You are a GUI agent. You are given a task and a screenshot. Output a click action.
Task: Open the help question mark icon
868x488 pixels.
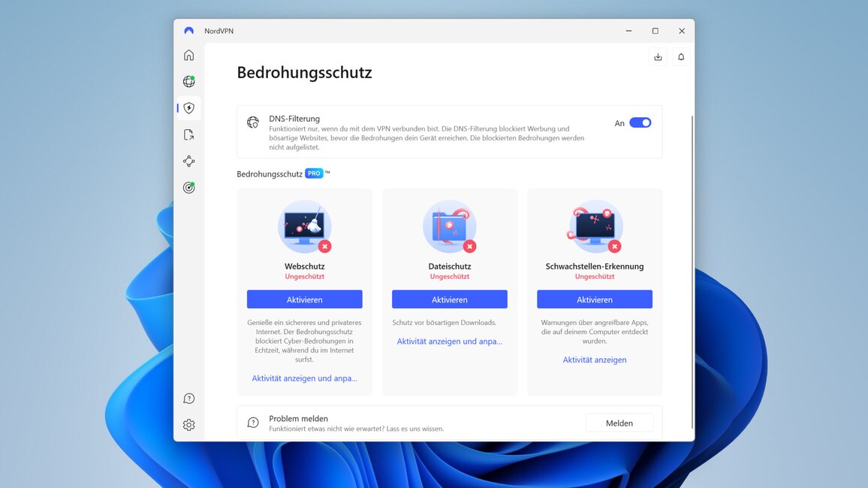click(x=189, y=398)
